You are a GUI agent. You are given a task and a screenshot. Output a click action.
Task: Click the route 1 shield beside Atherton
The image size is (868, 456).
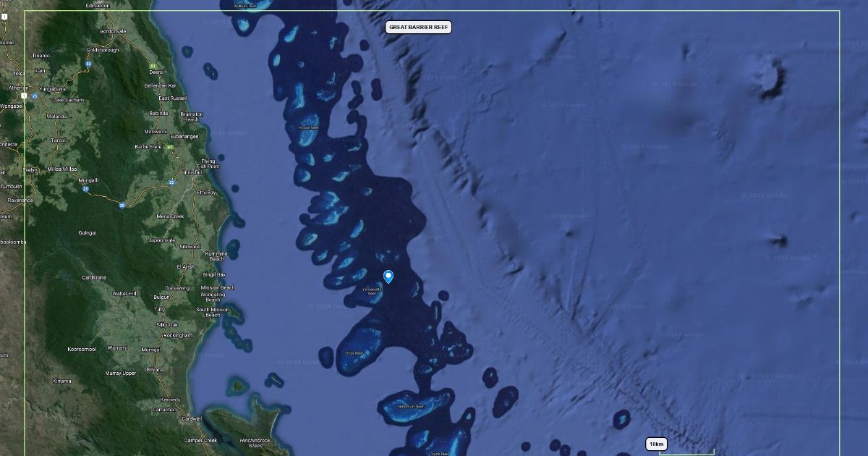[24, 96]
